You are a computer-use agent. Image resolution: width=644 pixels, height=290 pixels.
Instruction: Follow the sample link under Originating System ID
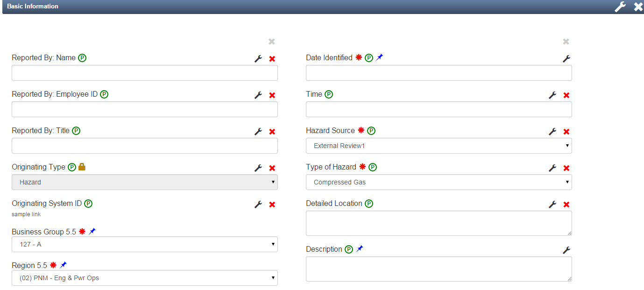pos(26,214)
